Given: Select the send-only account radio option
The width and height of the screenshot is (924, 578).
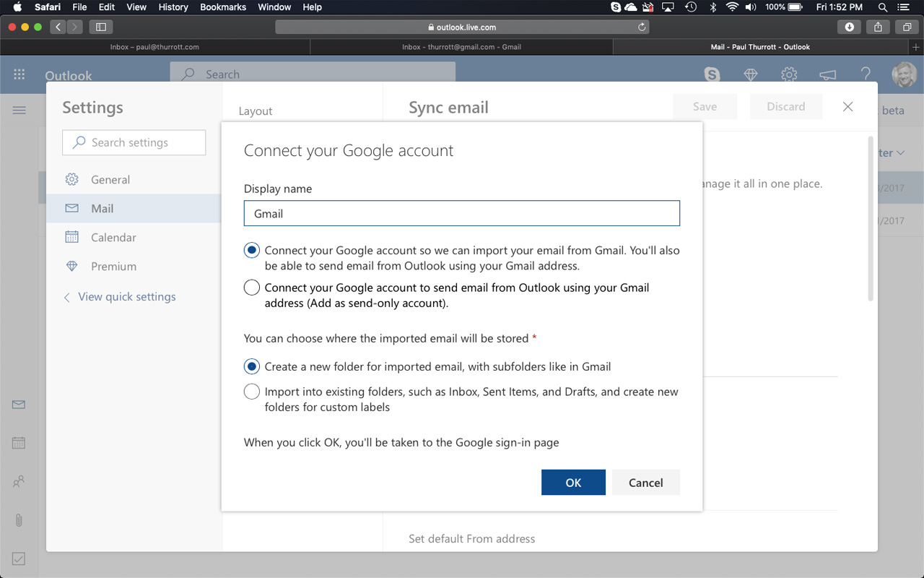Looking at the screenshot, I should 251,288.
